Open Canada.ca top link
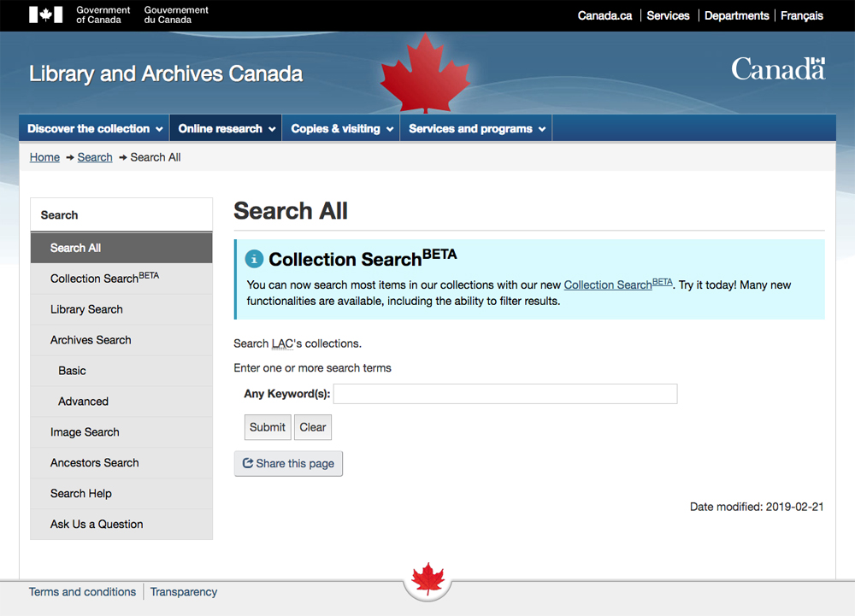Viewport: 855px width, 616px height. tap(604, 15)
